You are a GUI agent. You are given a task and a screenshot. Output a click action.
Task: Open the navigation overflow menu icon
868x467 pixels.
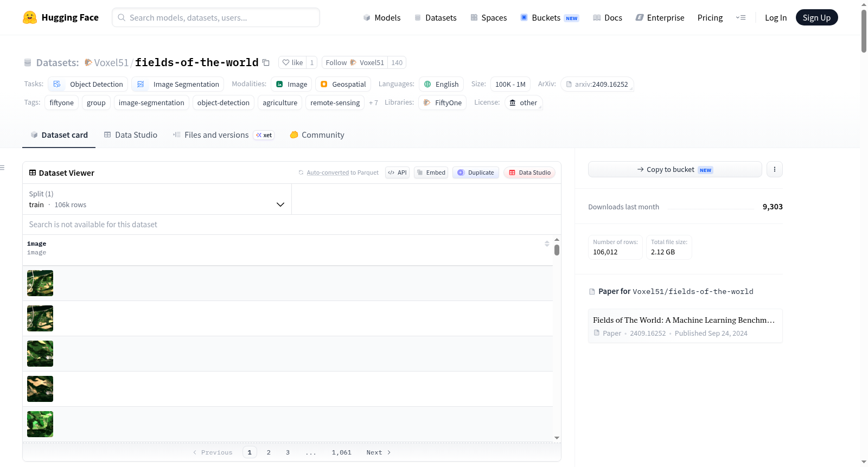[x=741, y=17]
